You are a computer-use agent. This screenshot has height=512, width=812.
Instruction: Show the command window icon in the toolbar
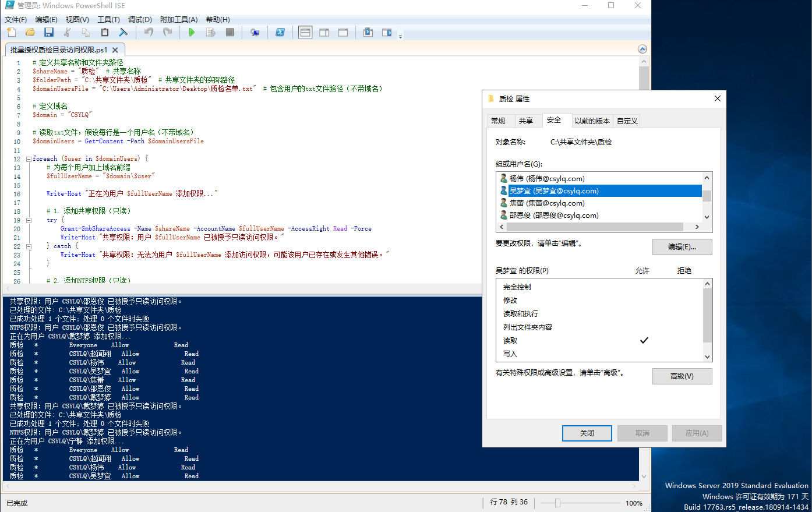point(368,33)
